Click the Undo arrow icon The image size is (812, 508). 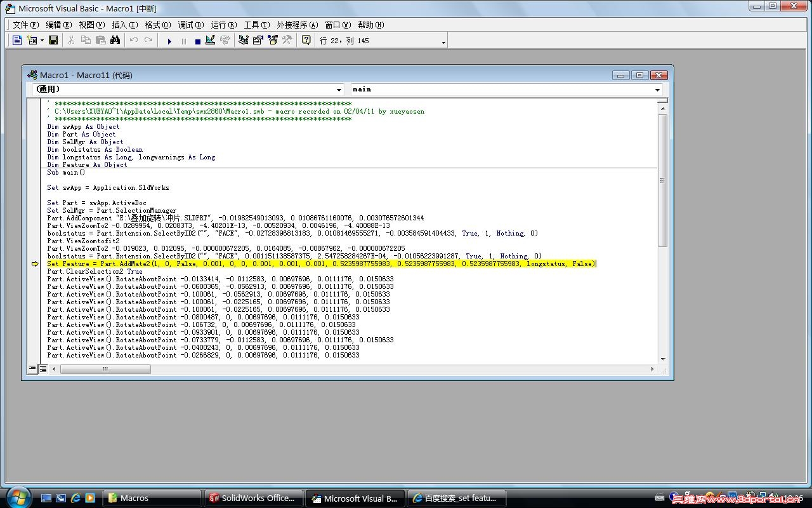coord(134,40)
